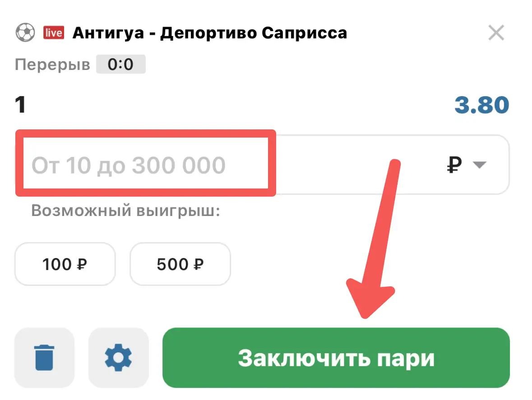The width and height of the screenshot is (532, 400).
Task: Clear the bet slip with trash icon
Action: point(44,358)
